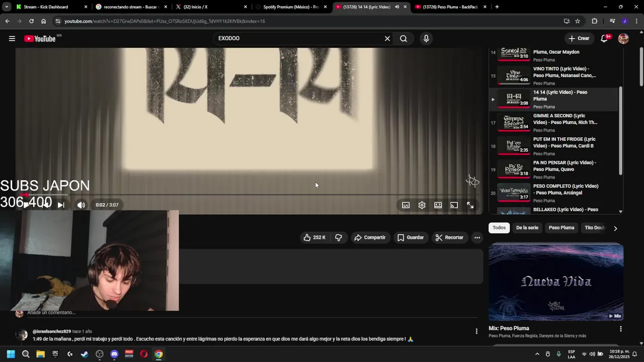This screenshot has width=644, height=362.
Task: Go back in browser history
Action: point(7,21)
